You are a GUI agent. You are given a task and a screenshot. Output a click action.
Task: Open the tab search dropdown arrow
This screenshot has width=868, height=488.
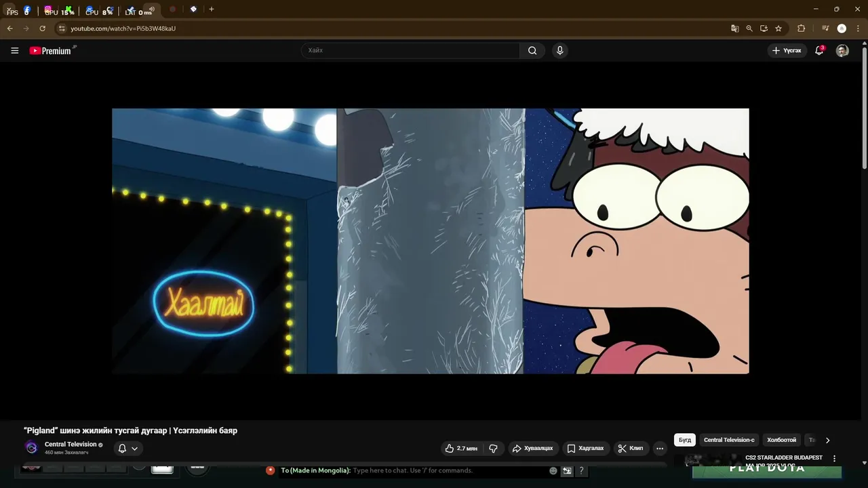click(8, 9)
